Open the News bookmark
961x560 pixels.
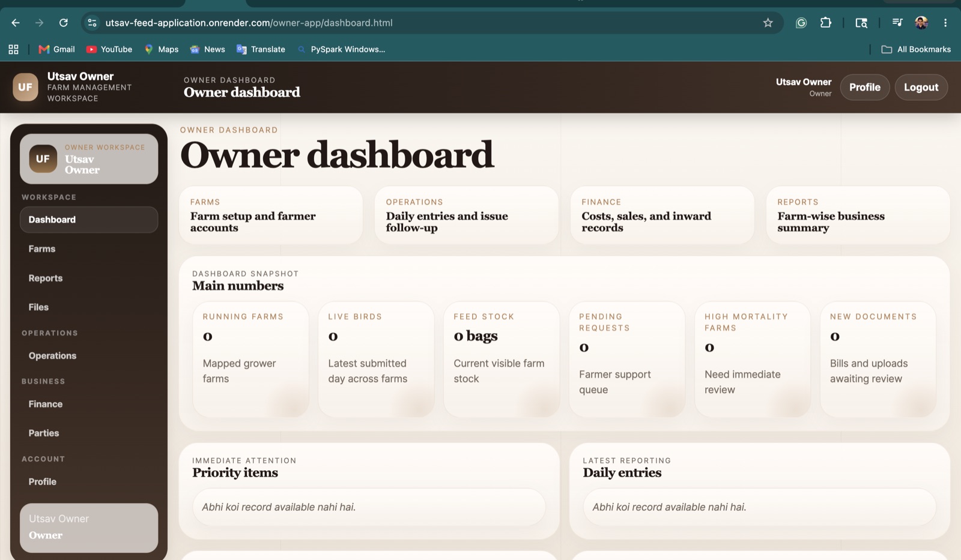coord(207,49)
